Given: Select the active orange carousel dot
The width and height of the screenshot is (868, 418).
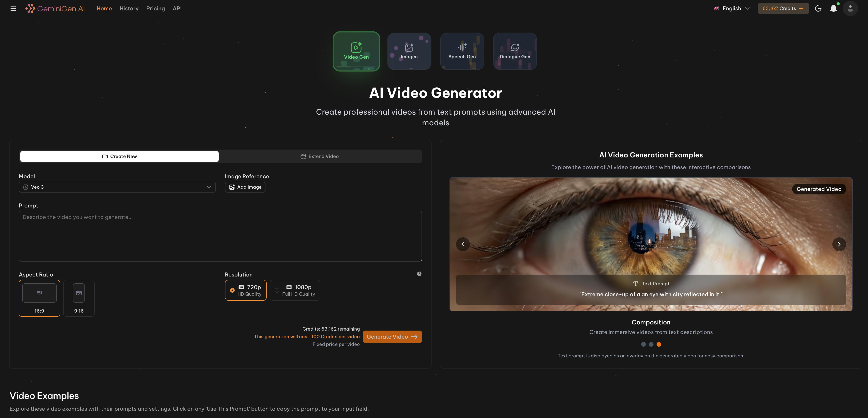Looking at the screenshot, I should pos(659,344).
